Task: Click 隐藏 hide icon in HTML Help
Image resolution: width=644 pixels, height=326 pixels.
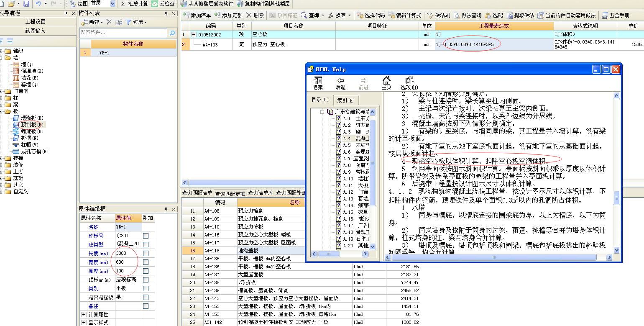Action: [317, 81]
